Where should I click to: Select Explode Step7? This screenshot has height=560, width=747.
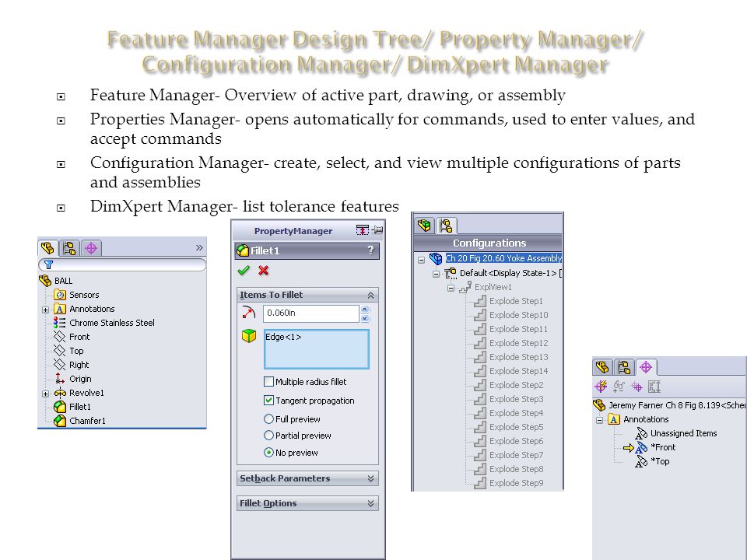[516, 455]
